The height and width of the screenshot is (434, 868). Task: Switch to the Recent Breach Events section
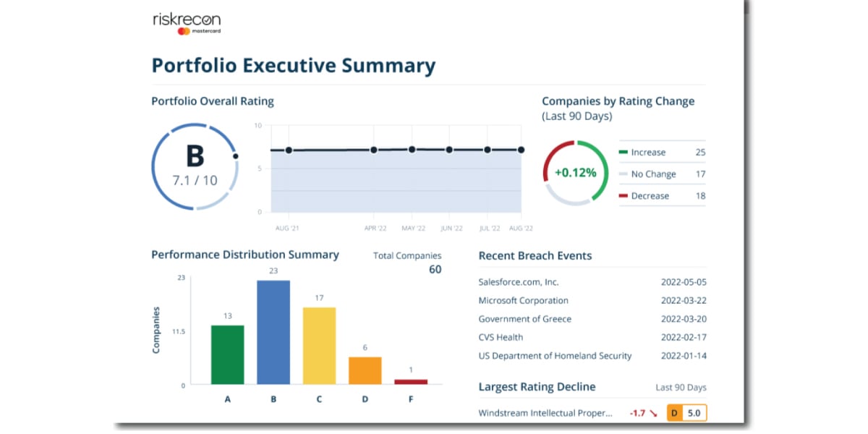(535, 255)
